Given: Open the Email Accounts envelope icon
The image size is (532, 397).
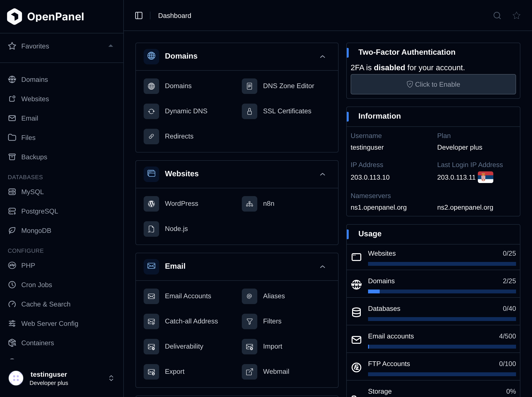Looking at the screenshot, I should pos(151,296).
